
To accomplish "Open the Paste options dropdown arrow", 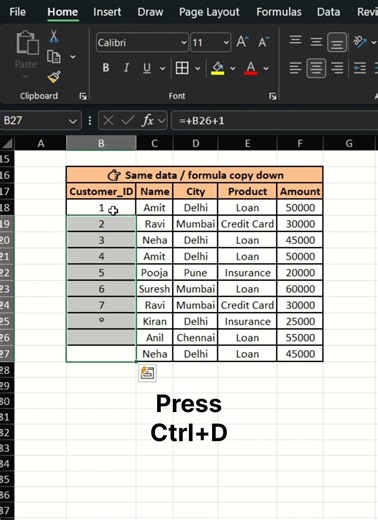I will tap(26, 77).
